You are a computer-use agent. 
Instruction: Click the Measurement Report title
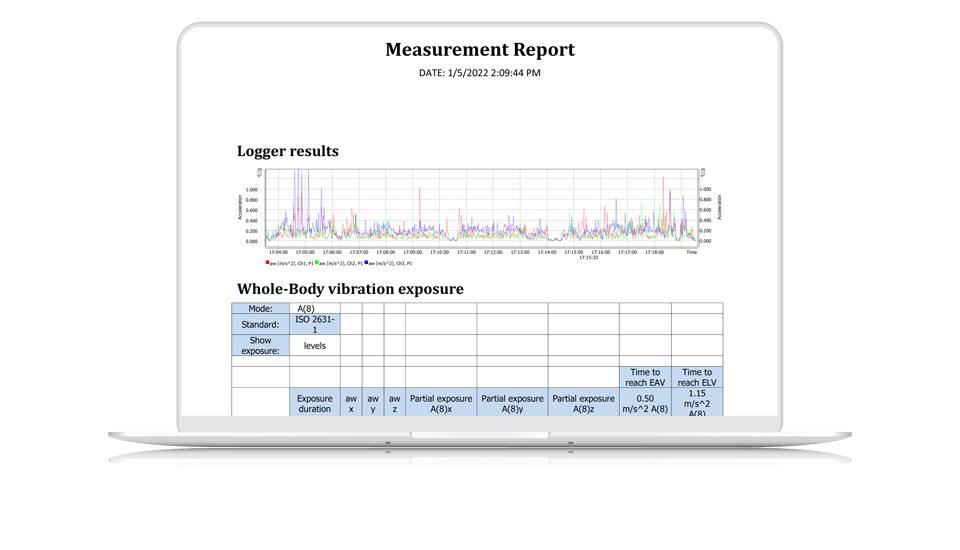pyautogui.click(x=480, y=49)
